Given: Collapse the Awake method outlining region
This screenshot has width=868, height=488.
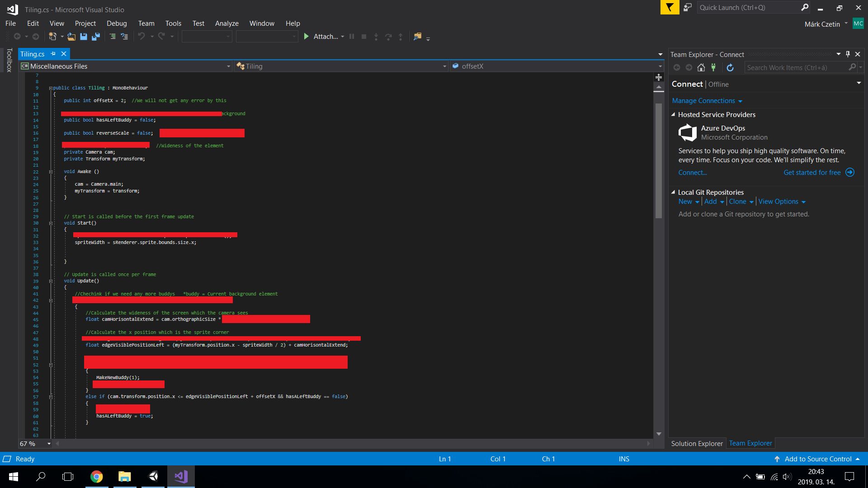Looking at the screenshot, I should [51, 172].
